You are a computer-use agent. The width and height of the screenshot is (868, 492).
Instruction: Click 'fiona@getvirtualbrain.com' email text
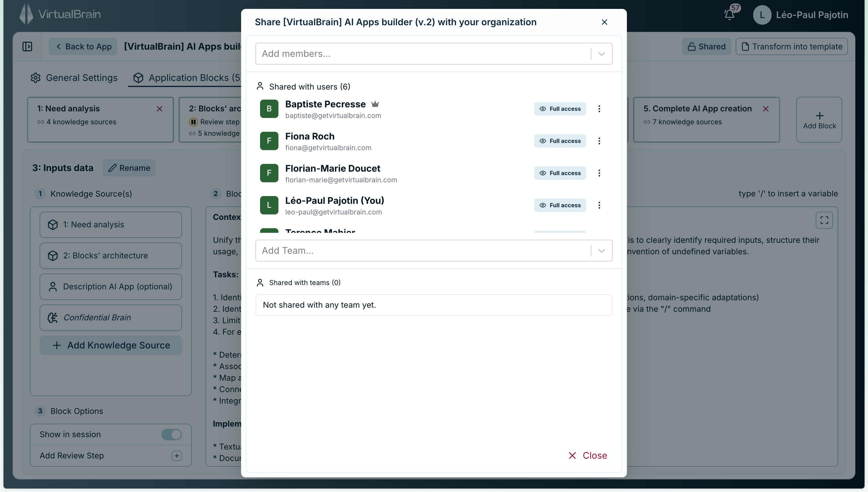click(x=328, y=148)
